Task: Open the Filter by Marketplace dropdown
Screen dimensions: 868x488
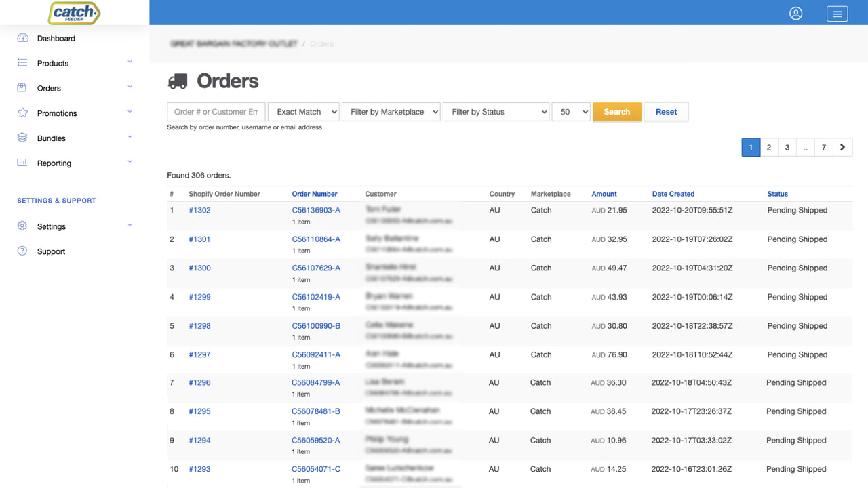Action: coord(391,111)
